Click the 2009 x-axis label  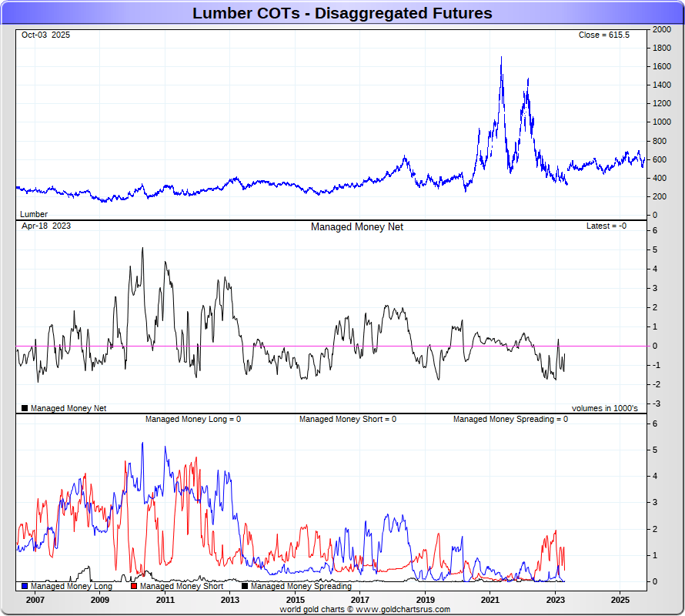(x=100, y=600)
